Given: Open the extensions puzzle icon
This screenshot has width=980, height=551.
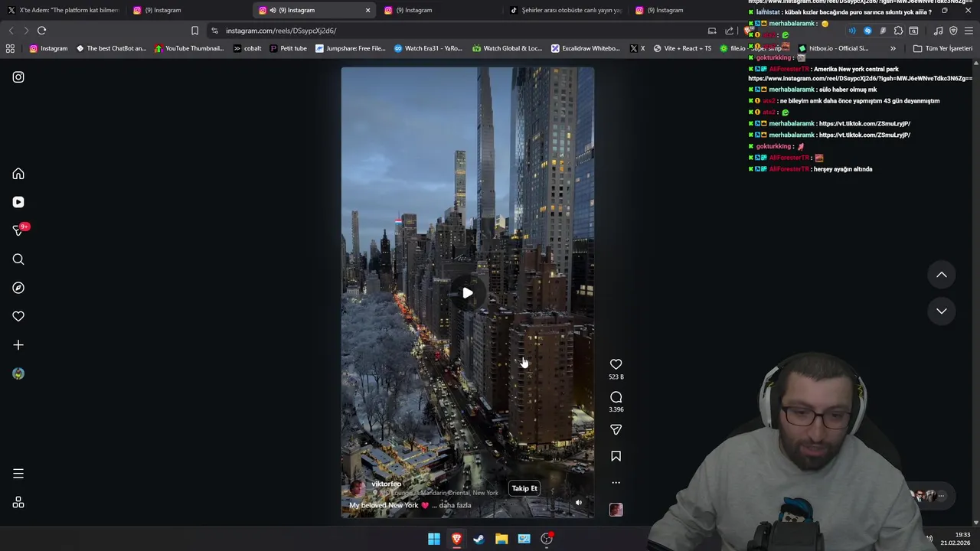Looking at the screenshot, I should point(898,31).
